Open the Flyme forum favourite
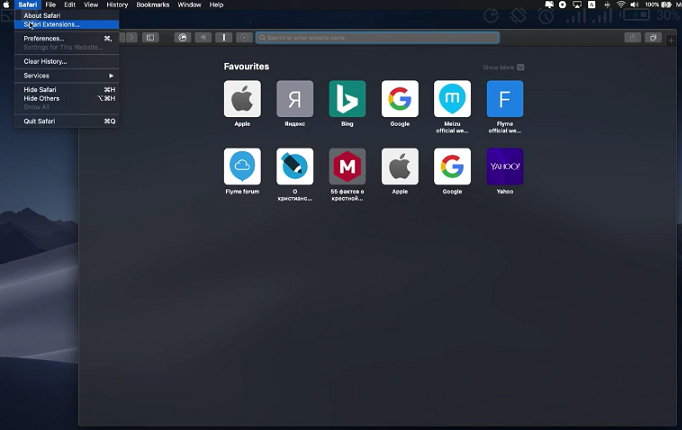 [x=242, y=167]
